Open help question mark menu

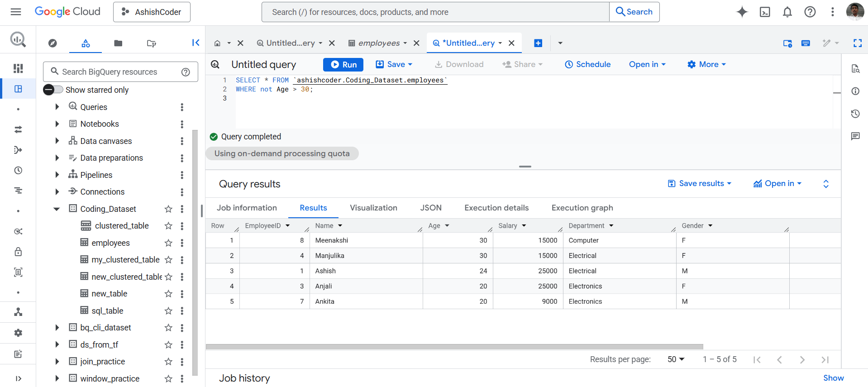tap(810, 12)
